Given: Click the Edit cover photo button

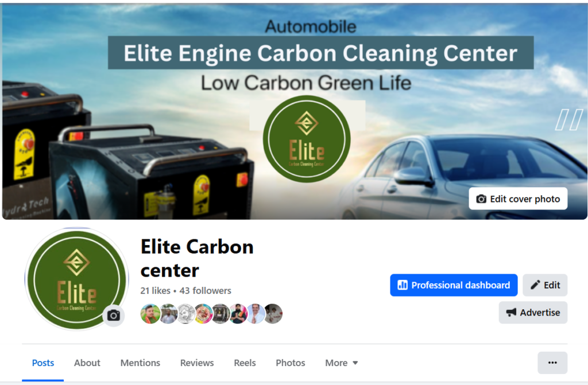Looking at the screenshot, I should 518,199.
